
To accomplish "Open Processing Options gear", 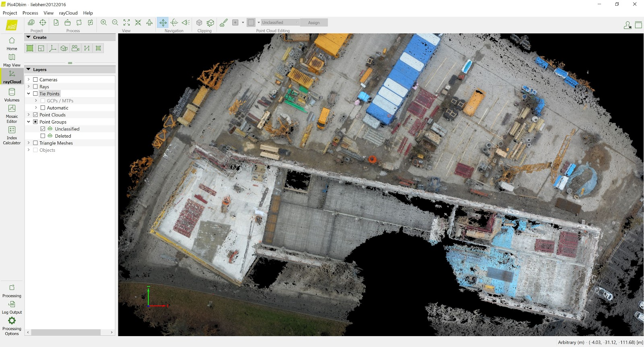I will (12, 325).
